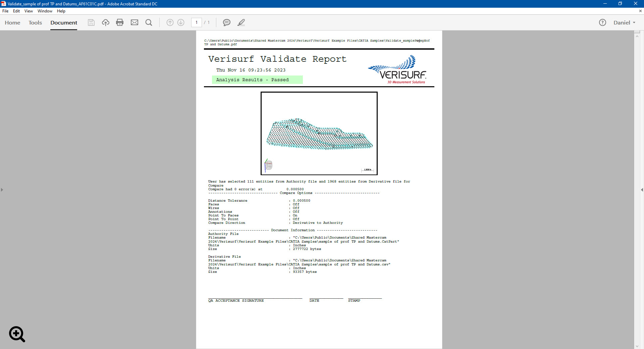Open the Find text magnifier icon
Screen dimensions: 644x349
pos(149,22)
